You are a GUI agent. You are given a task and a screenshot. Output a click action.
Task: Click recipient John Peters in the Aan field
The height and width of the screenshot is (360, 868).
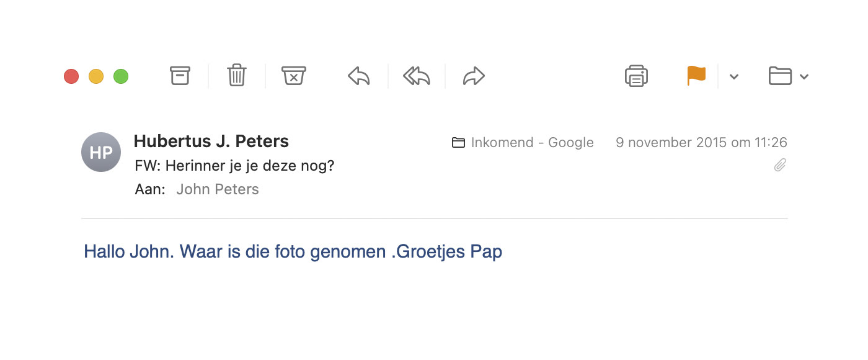218,189
